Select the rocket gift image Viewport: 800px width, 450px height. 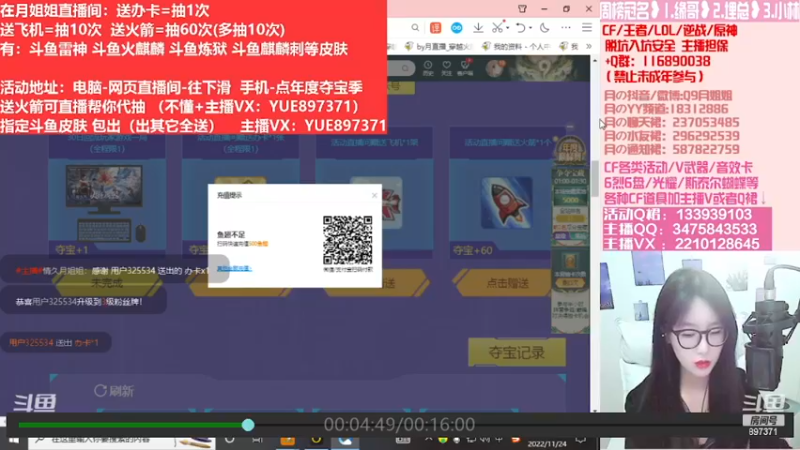(x=507, y=202)
